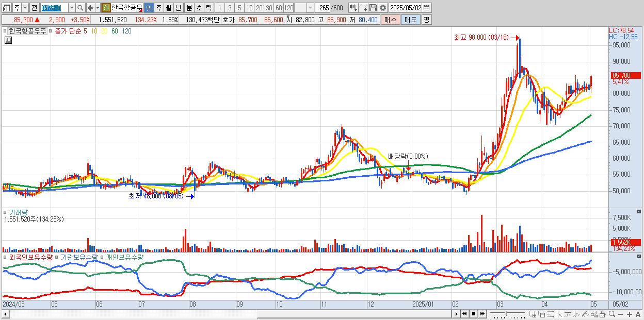Open the stock search magnifier icon
The width and height of the screenshot is (644, 320).
tap(81, 8)
